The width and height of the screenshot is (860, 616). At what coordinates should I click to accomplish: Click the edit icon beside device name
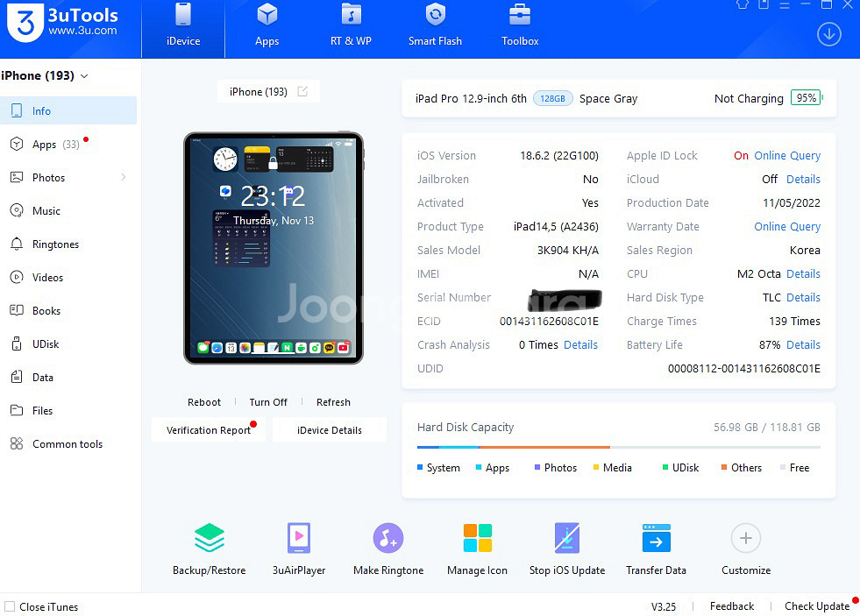tap(302, 92)
